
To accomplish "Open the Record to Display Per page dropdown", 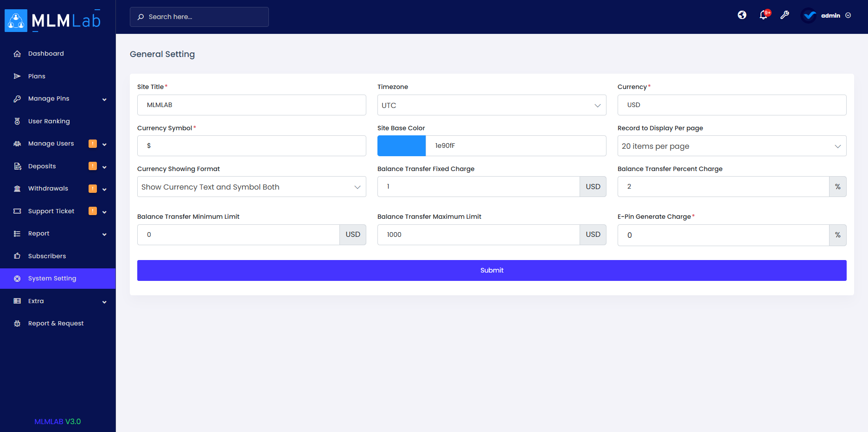I will (x=732, y=146).
